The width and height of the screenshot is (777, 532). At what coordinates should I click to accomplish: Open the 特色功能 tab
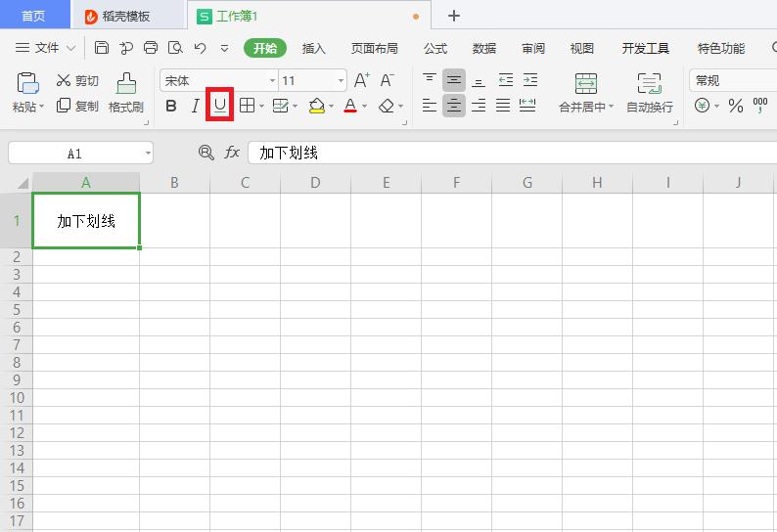(721, 48)
